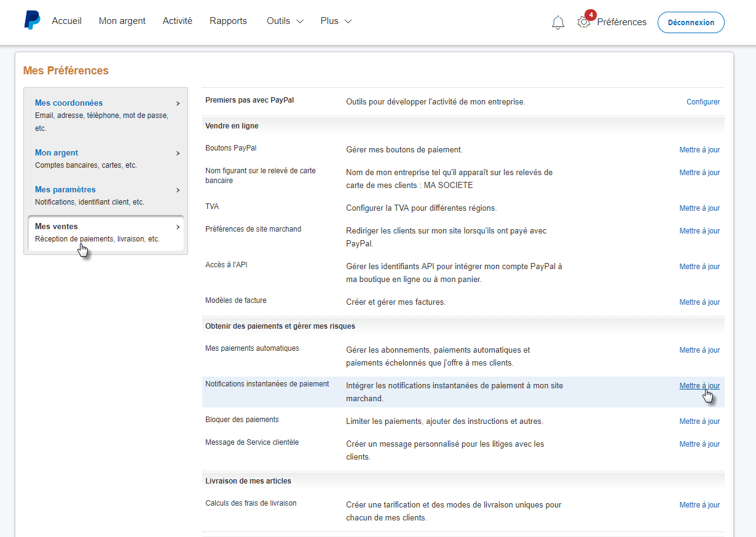
Task: Click Mettre à jour for Calculs des frais de livraison
Action: (x=699, y=505)
